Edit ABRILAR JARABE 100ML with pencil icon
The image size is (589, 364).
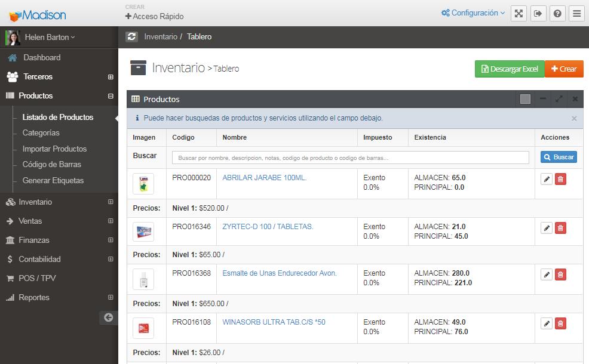click(546, 179)
